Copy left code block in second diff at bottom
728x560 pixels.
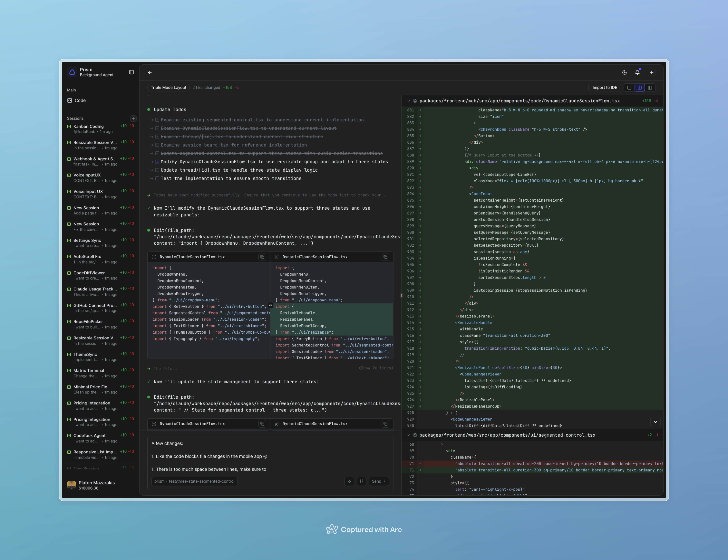262,424
